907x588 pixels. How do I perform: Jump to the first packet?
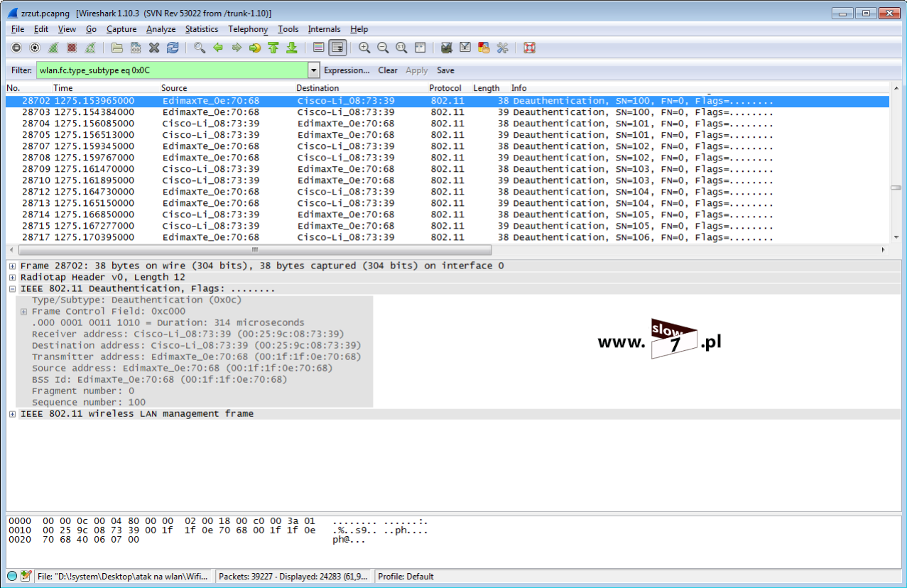pos(273,48)
